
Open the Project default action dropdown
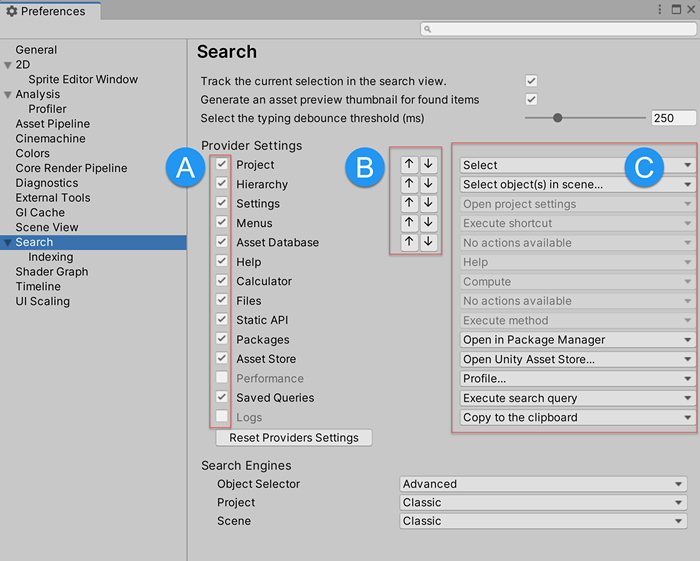[x=578, y=165]
